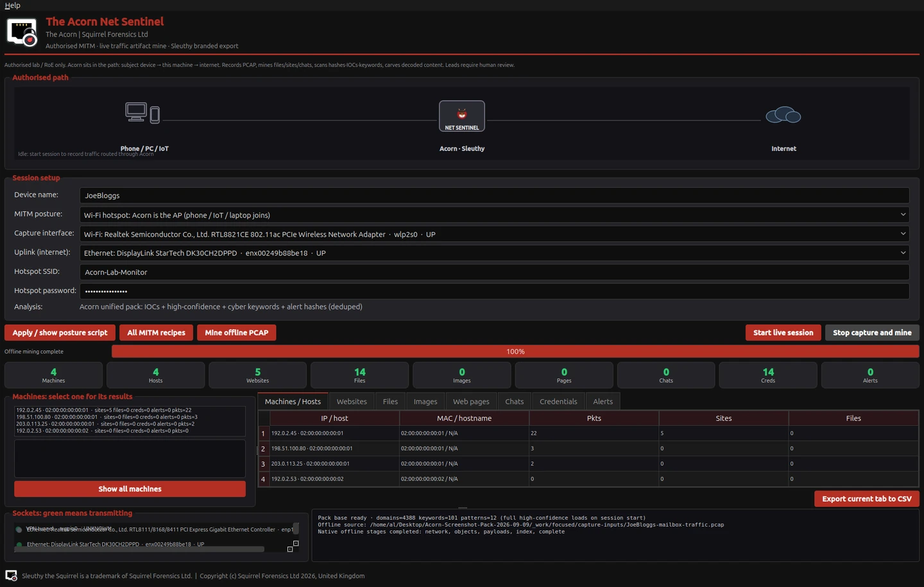The image size is (924, 587).
Task: Click the IP / host column header
Action: [x=334, y=418]
